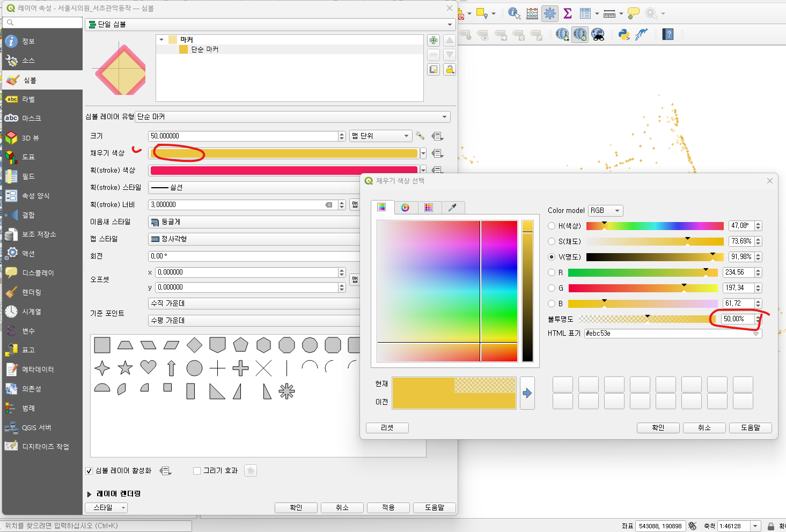Viewport: 786px width, 532px height.
Task: Open the color wheel tab
Action: pyautogui.click(x=405, y=208)
